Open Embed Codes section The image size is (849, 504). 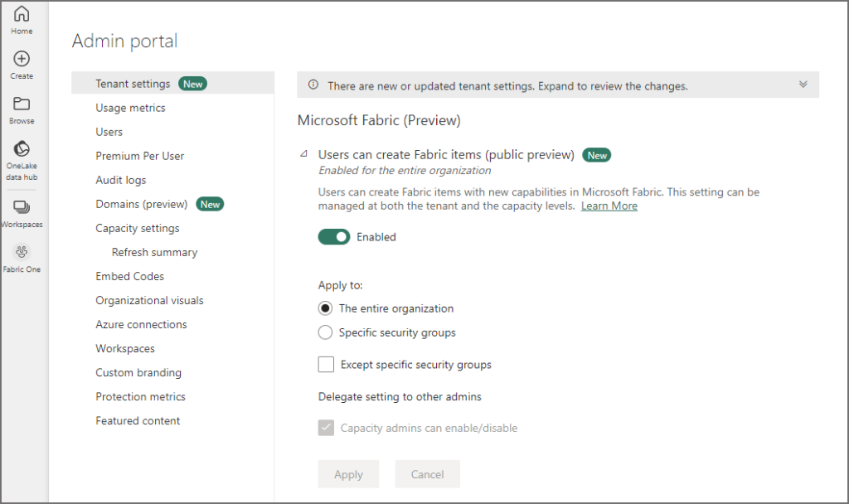129,276
